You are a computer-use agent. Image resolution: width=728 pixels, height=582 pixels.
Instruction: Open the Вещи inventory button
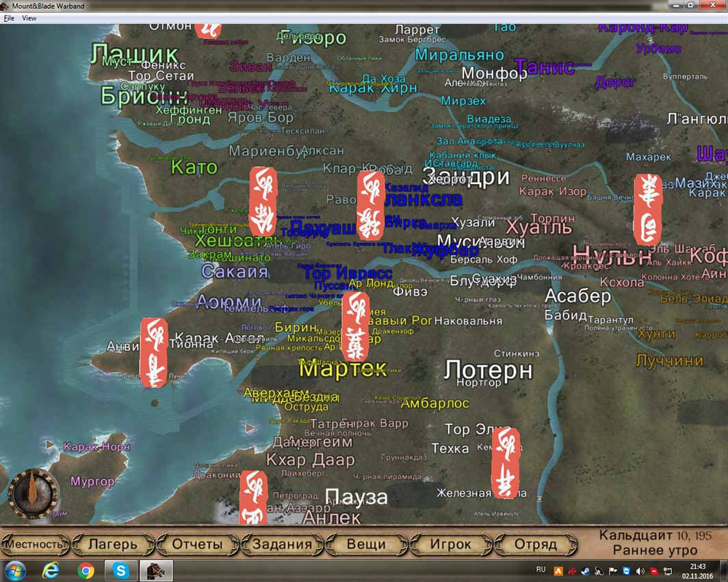point(367,545)
